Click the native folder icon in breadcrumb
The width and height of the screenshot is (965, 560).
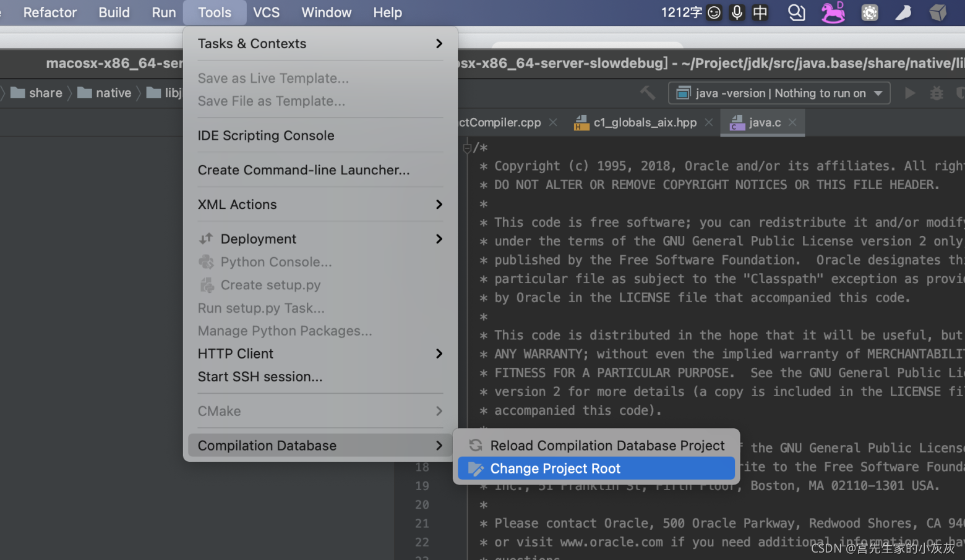(85, 93)
